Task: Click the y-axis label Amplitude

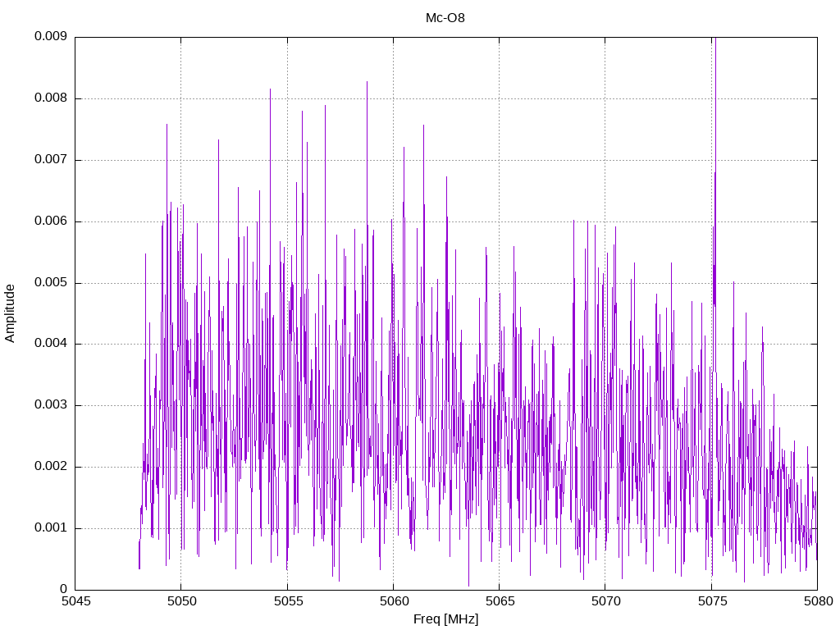Action: [10, 313]
